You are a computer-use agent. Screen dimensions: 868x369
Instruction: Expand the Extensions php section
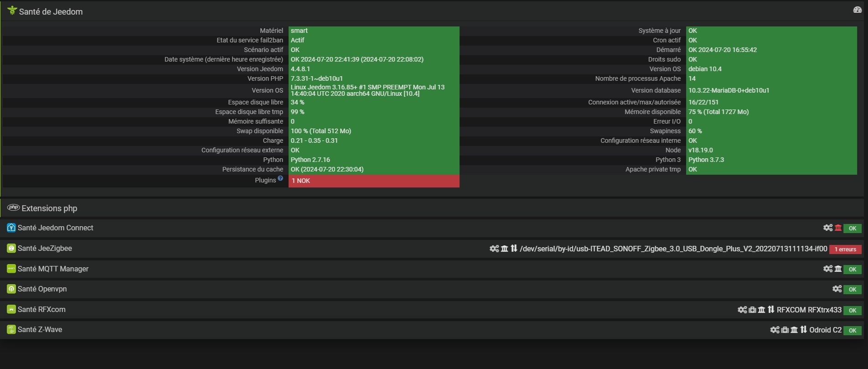49,208
